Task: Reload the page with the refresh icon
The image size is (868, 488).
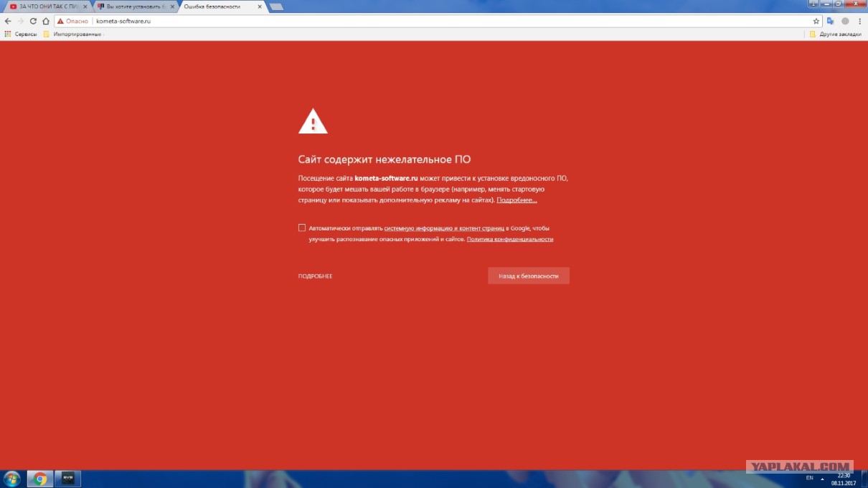Action: tap(33, 22)
